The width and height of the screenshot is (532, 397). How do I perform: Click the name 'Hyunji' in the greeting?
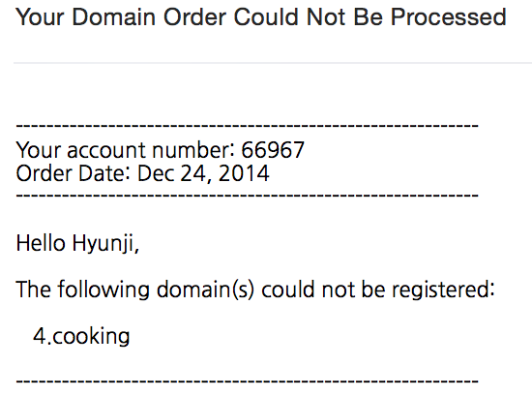(x=105, y=243)
